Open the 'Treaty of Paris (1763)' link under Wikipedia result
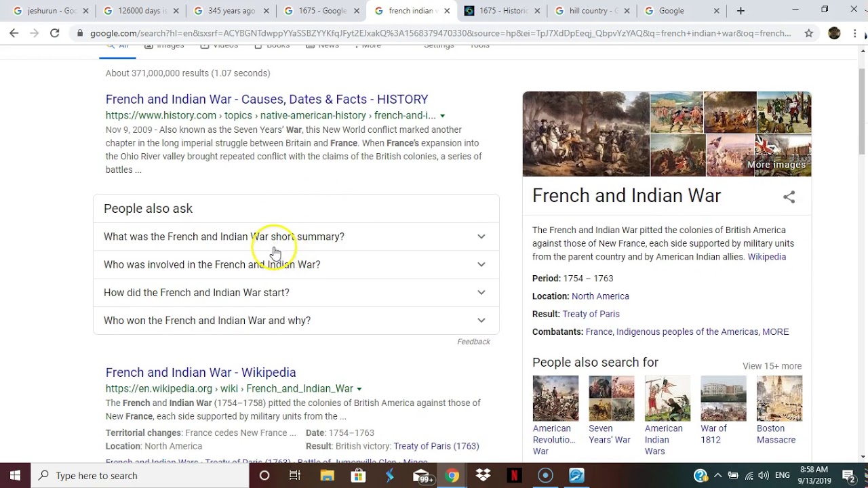The image size is (868, 488). click(436, 446)
